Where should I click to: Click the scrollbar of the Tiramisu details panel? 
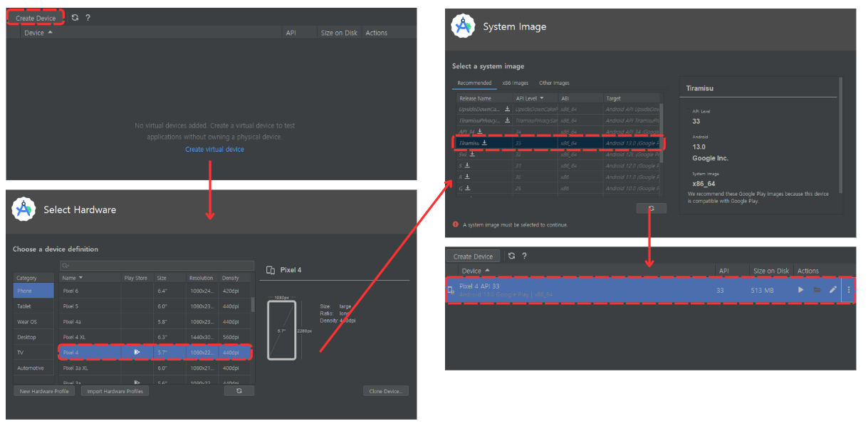click(841, 135)
